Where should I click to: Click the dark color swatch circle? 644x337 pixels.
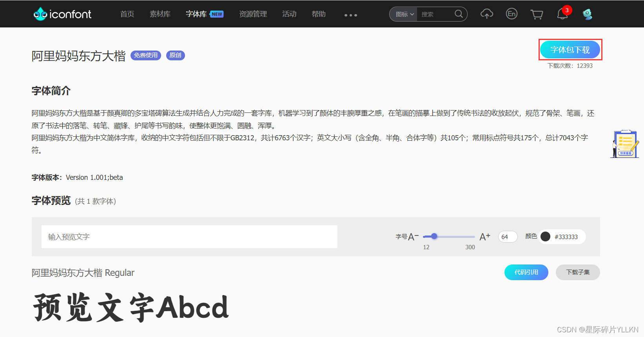pos(545,237)
